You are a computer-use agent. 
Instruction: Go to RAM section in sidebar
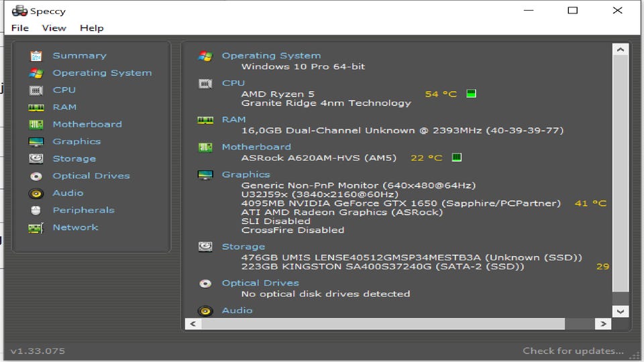pos(65,107)
